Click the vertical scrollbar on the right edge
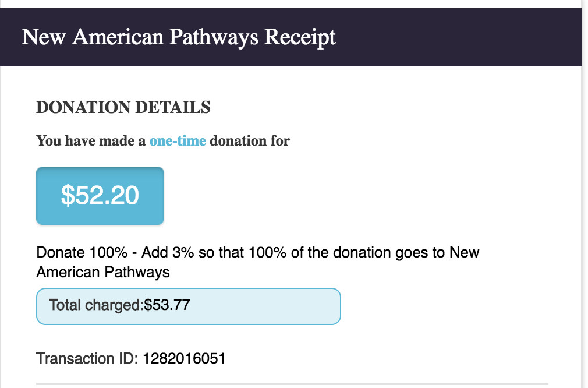588x388 pixels. pyautogui.click(x=585, y=175)
